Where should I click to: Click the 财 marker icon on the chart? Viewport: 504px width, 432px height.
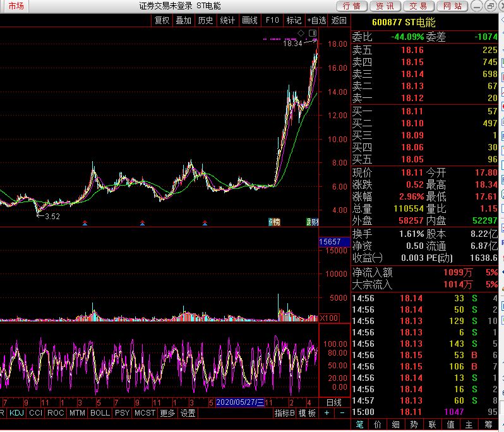click(x=312, y=222)
